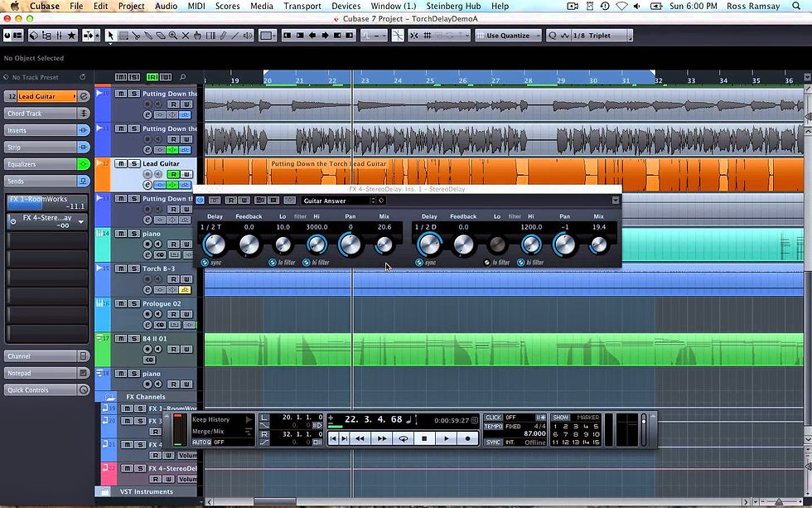This screenshot has height=508, width=812.
Task: Click the right Pan knob in StereoDelay
Action: coord(564,244)
